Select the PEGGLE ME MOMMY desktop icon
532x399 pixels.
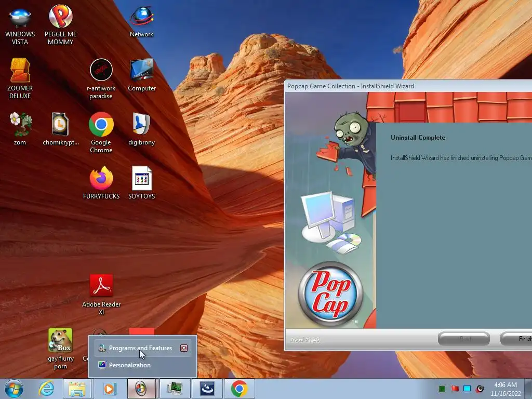60,25
